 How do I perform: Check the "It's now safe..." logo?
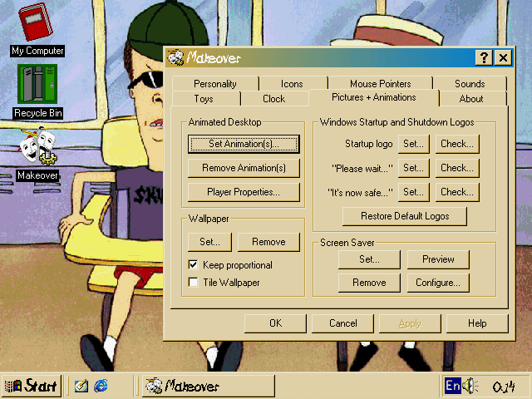tap(457, 192)
